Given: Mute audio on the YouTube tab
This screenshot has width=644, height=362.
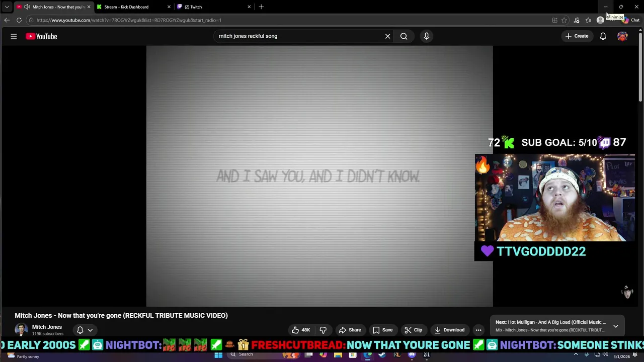Looking at the screenshot, I should (27, 7).
